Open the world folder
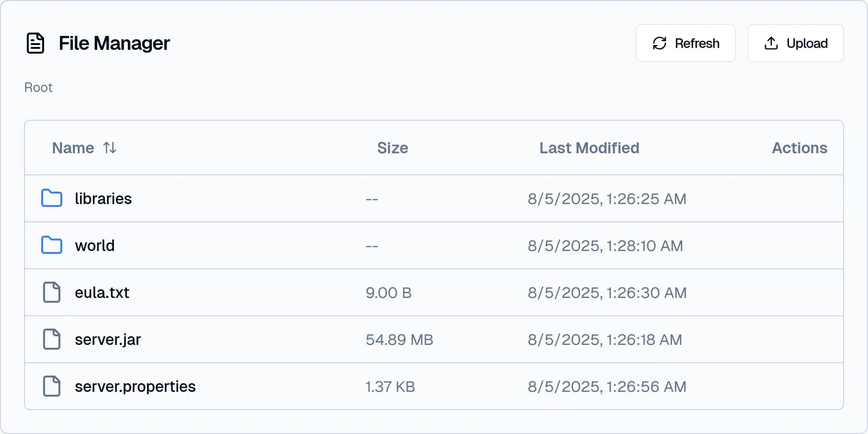Image resolution: width=868 pixels, height=434 pixels. click(94, 245)
